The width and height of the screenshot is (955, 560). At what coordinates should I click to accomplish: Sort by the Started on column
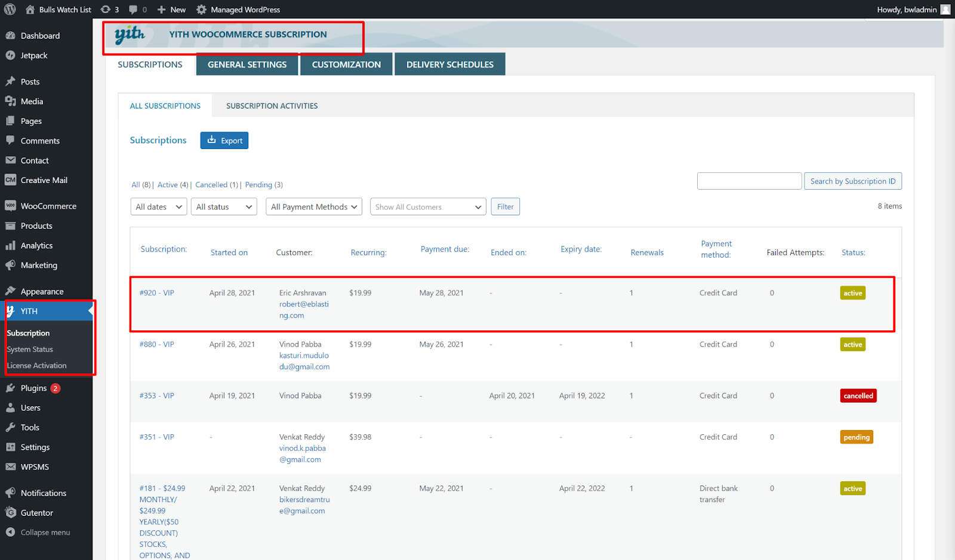[229, 253]
